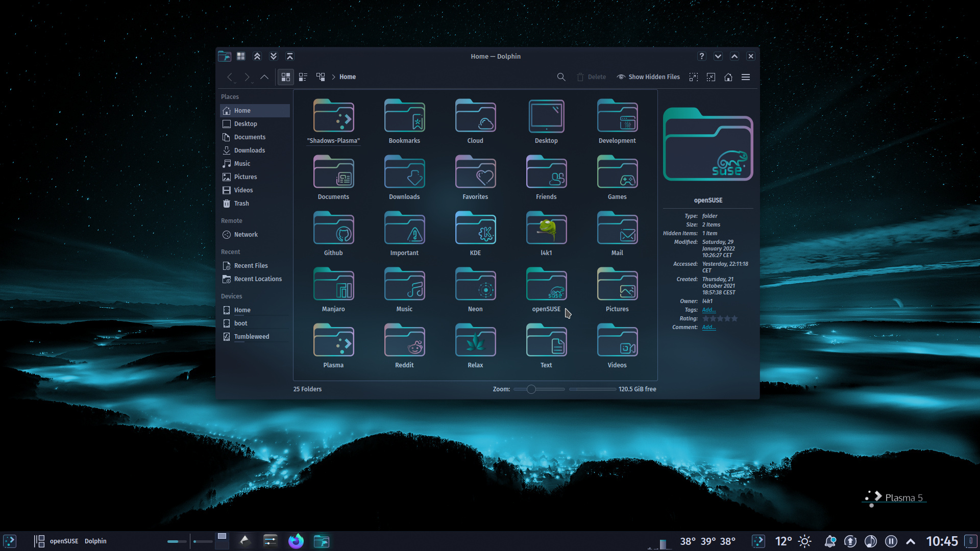The width and height of the screenshot is (980, 551).
Task: Open the "Shadows-Plasma" folder
Action: click(333, 121)
